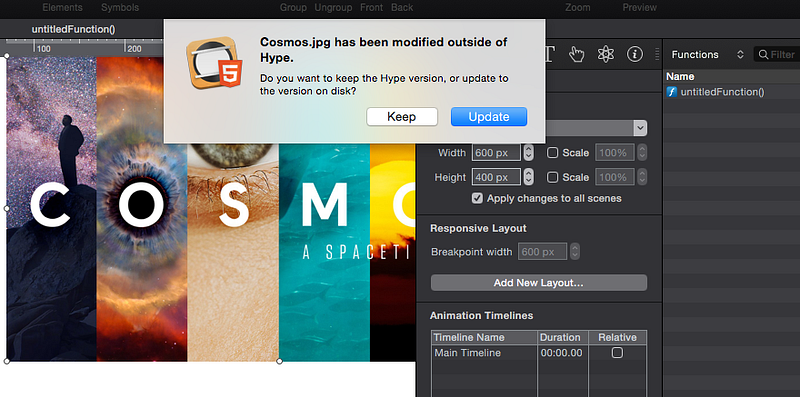Click the magnifier icon in Filter field
Screen dimensions: 800x397
(763, 55)
